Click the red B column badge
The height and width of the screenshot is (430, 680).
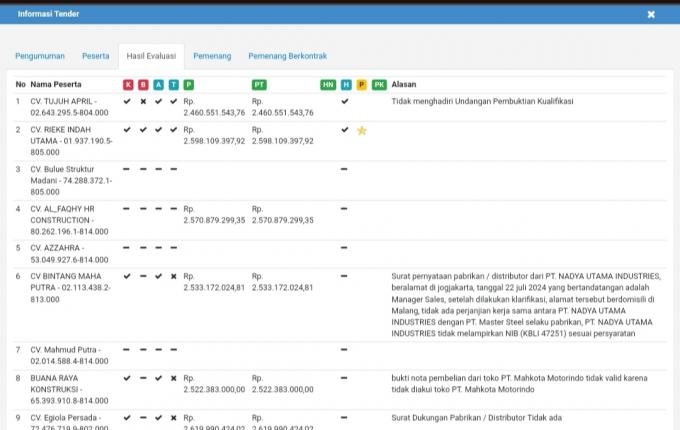[143, 85]
